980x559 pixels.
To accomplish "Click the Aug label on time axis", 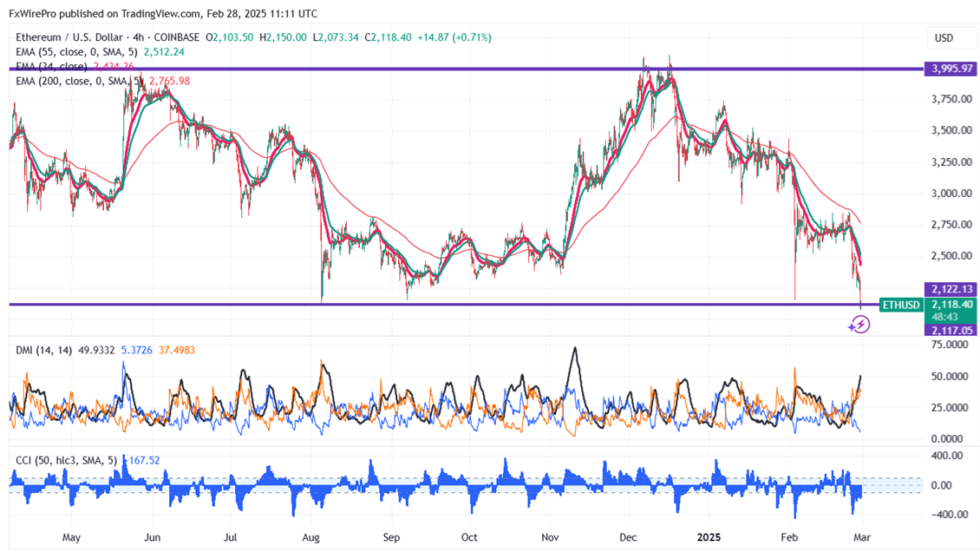I will tap(310, 537).
